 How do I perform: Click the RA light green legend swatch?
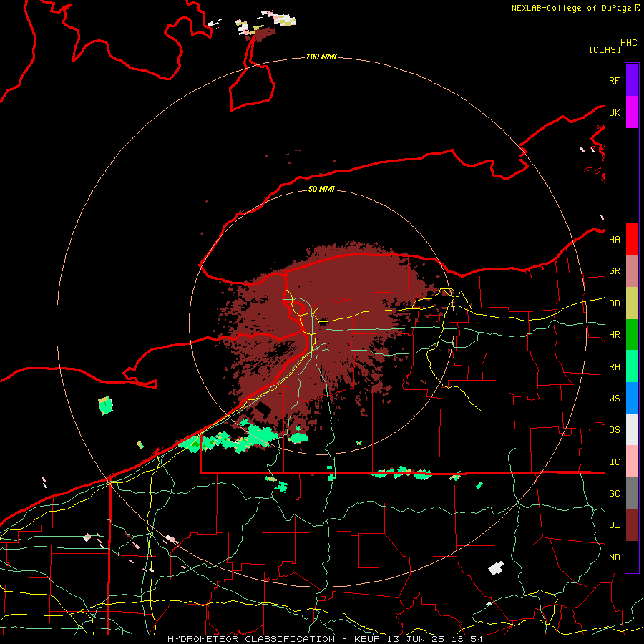(632, 366)
